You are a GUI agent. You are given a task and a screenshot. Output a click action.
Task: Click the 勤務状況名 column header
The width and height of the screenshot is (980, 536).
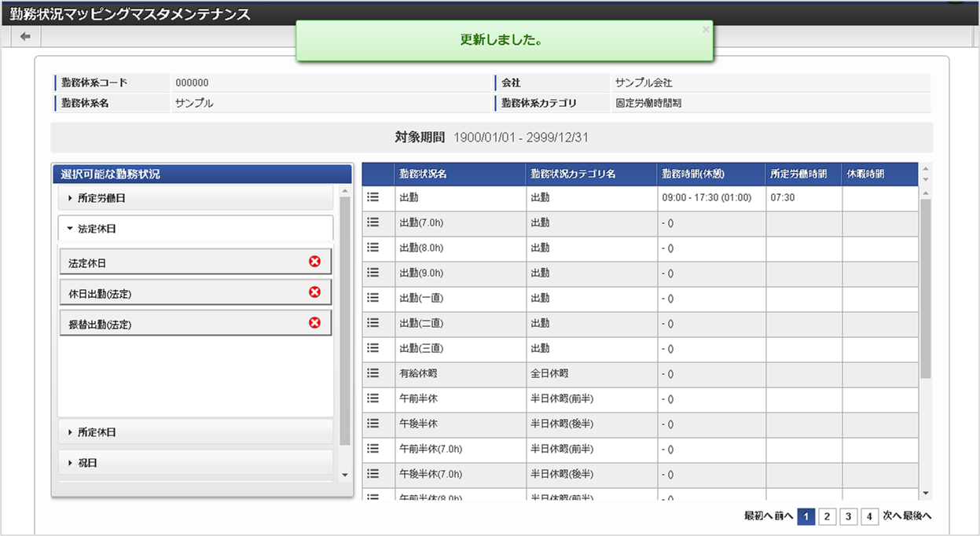pos(423,174)
